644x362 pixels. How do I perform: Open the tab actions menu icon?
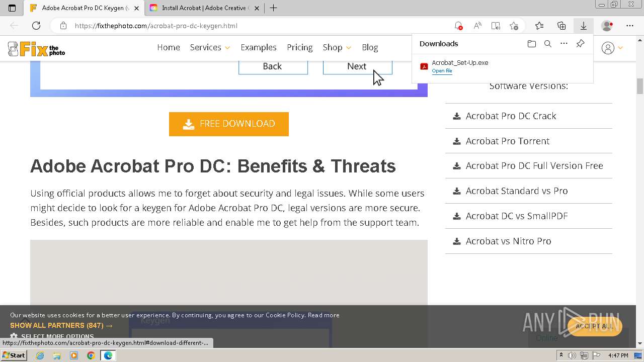pos(12,8)
